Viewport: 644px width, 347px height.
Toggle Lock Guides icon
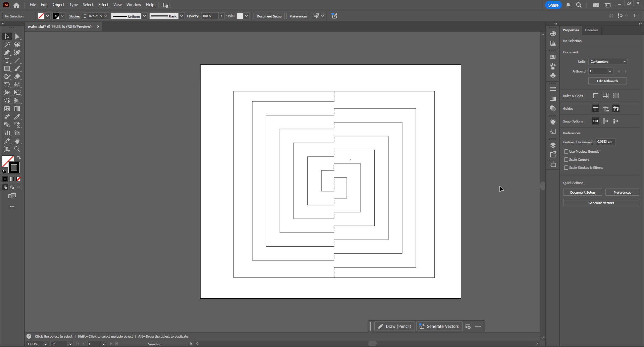click(606, 108)
